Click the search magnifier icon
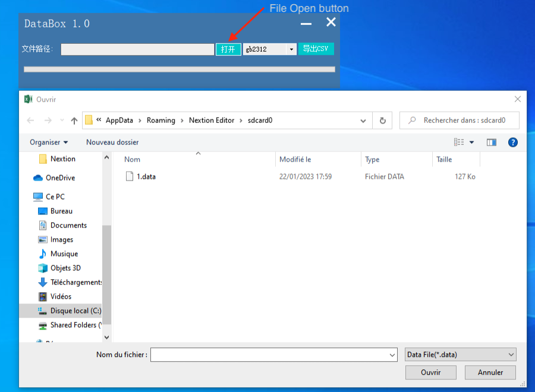The height and width of the screenshot is (392, 535). (412, 121)
